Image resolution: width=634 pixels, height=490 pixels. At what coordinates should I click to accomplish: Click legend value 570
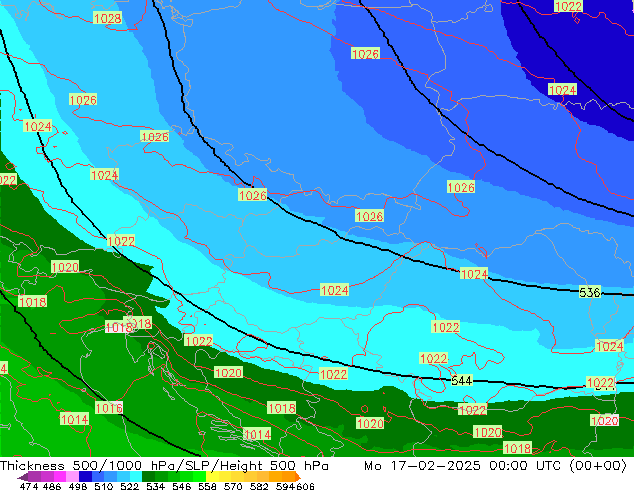pyautogui.click(x=233, y=486)
